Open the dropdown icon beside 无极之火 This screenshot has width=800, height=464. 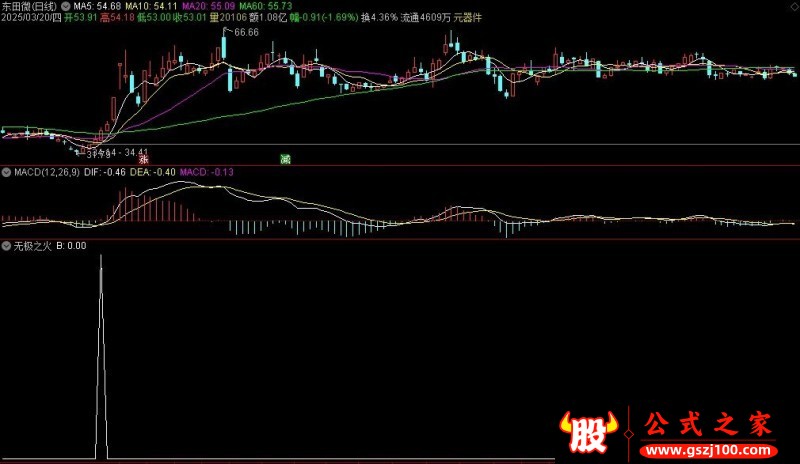click(6, 246)
